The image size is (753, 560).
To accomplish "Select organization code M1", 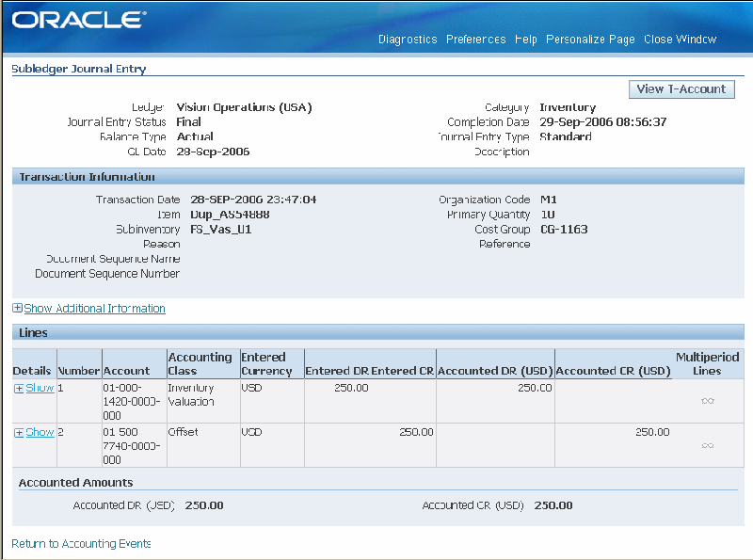I will (549, 200).
